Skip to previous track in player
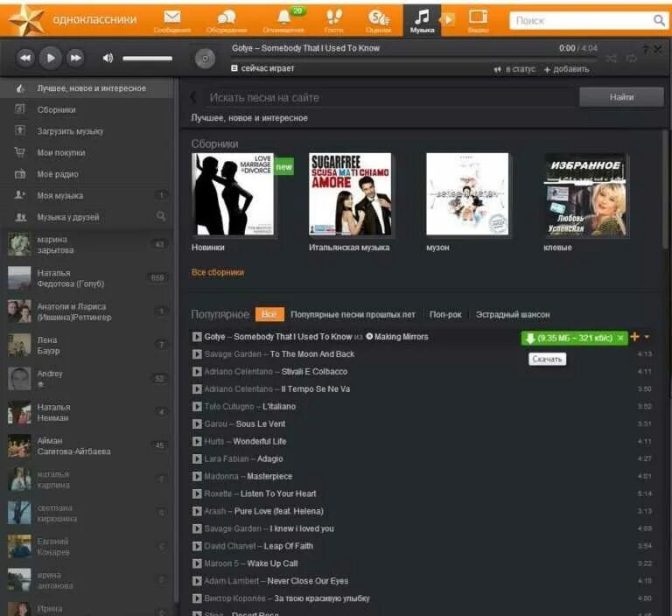The image size is (672, 616). coord(25,58)
